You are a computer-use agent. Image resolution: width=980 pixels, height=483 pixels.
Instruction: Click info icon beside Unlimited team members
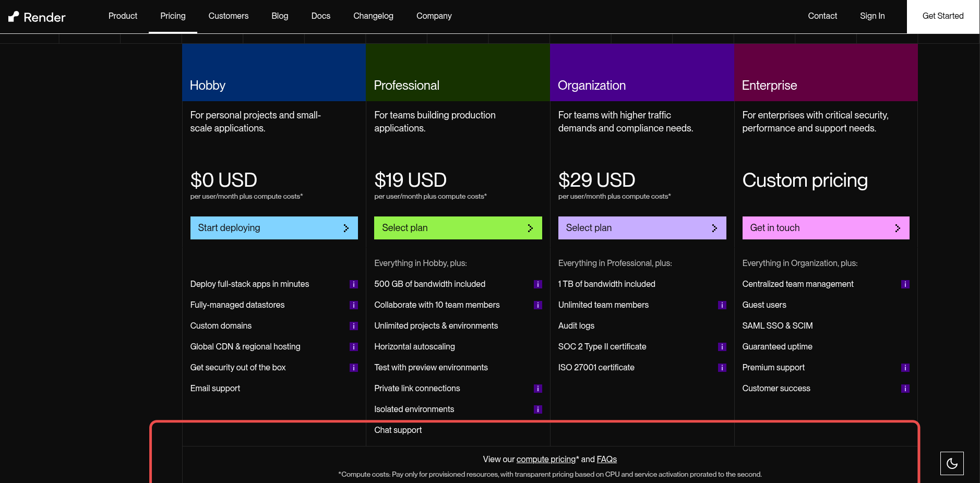click(722, 305)
